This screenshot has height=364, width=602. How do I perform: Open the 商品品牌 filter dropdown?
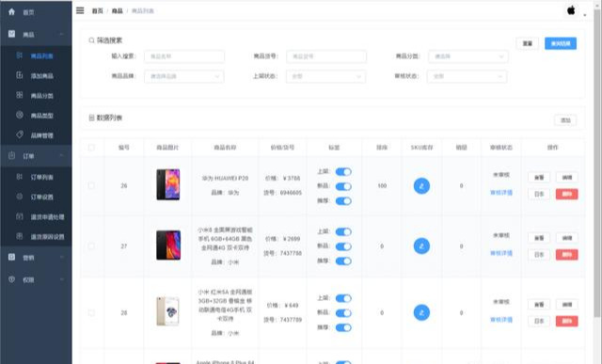click(184, 76)
